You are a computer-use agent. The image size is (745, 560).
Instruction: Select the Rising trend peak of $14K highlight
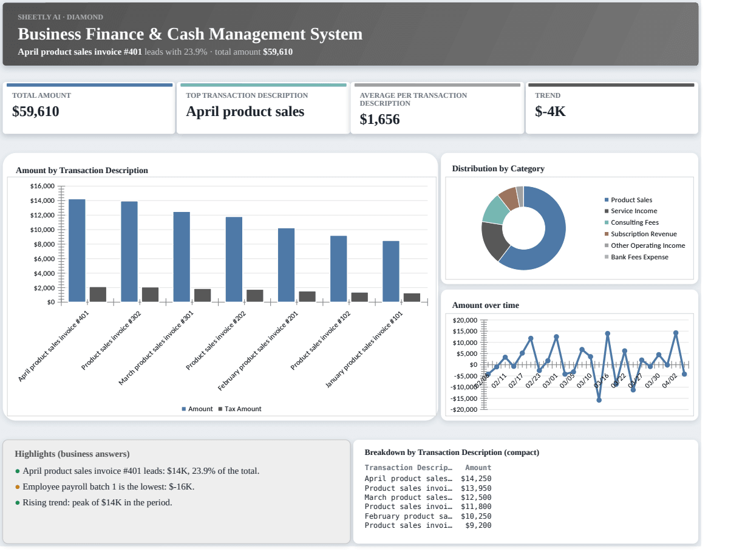pyautogui.click(x=94, y=503)
